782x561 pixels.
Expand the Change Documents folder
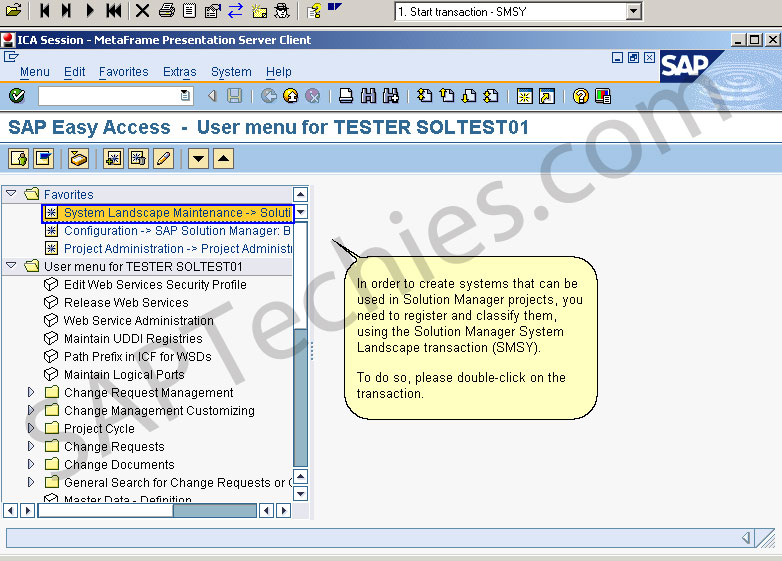pyautogui.click(x=31, y=464)
